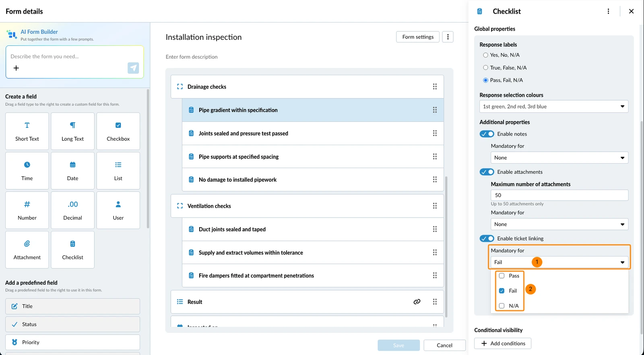Select the Number field tile
This screenshot has width=644, height=355.
tap(27, 210)
